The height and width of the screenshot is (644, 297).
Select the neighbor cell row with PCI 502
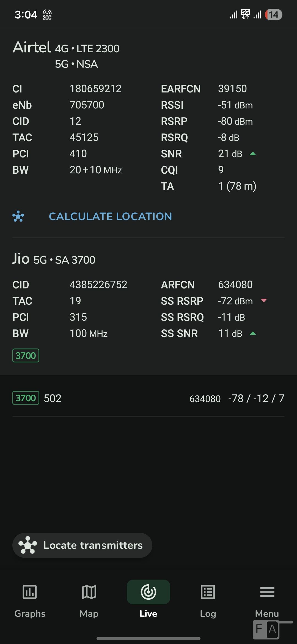148,398
